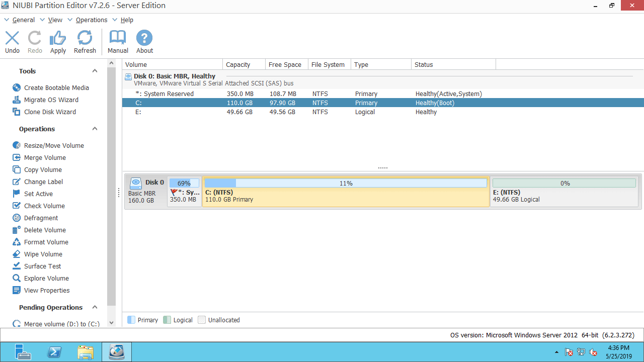The width and height of the screenshot is (644, 362).
Task: Refresh the disk list
Action: tap(85, 42)
